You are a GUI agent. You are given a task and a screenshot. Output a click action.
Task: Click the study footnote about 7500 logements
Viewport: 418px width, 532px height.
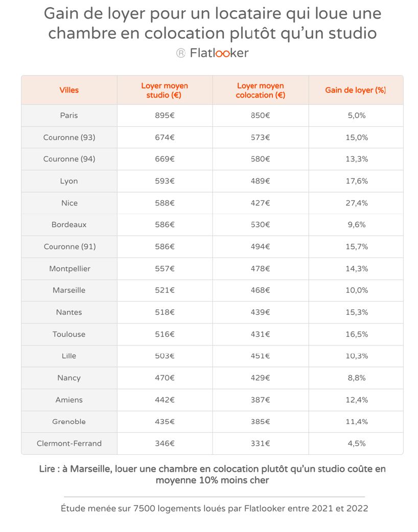coord(215,508)
